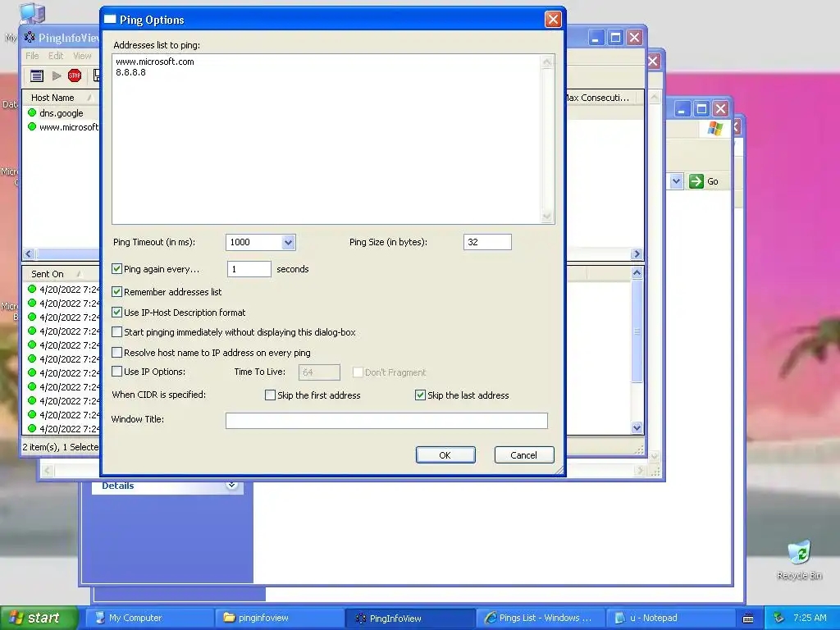This screenshot has width=840, height=630.
Task: Click the Ping Size (in bytes) input field
Action: pos(487,242)
